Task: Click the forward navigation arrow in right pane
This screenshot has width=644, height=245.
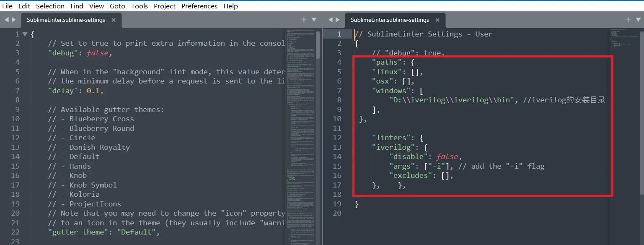Action: pyautogui.click(x=338, y=19)
